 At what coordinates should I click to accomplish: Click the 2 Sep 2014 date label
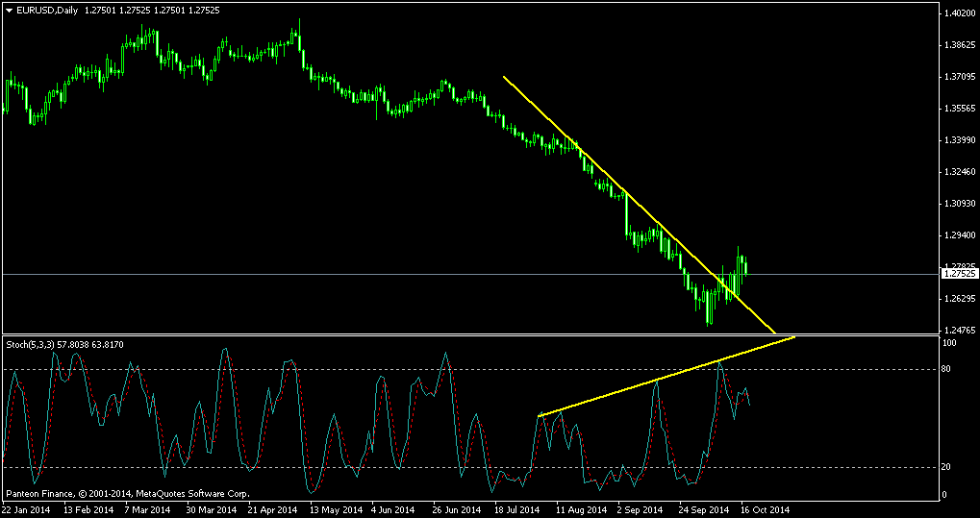pos(640,509)
